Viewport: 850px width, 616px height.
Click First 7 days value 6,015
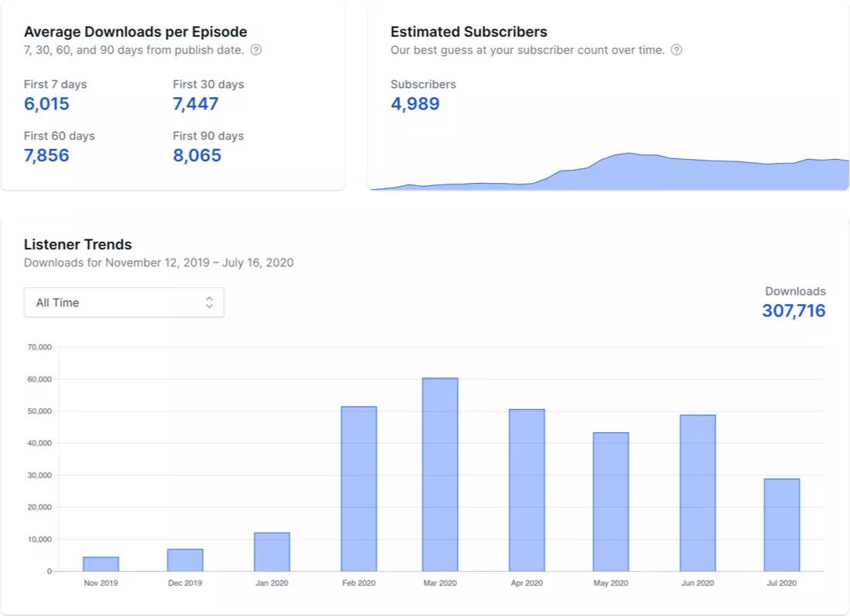pyautogui.click(x=47, y=104)
